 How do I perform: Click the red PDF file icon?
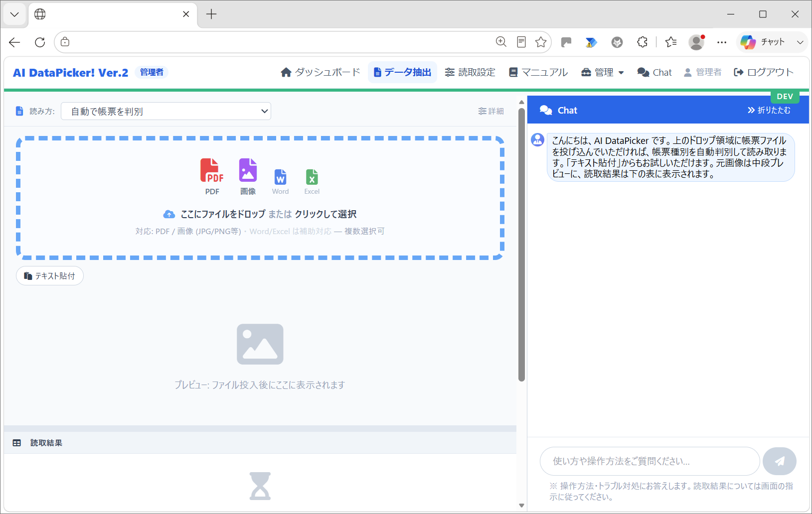[212, 171]
